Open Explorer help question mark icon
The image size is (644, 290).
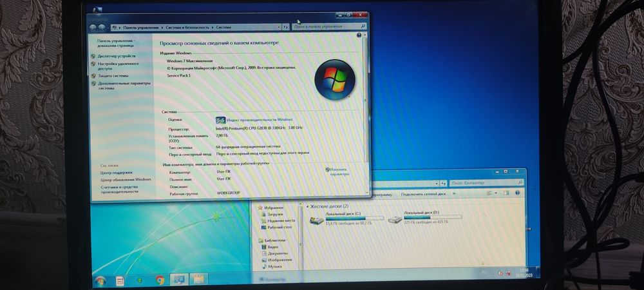point(517,193)
